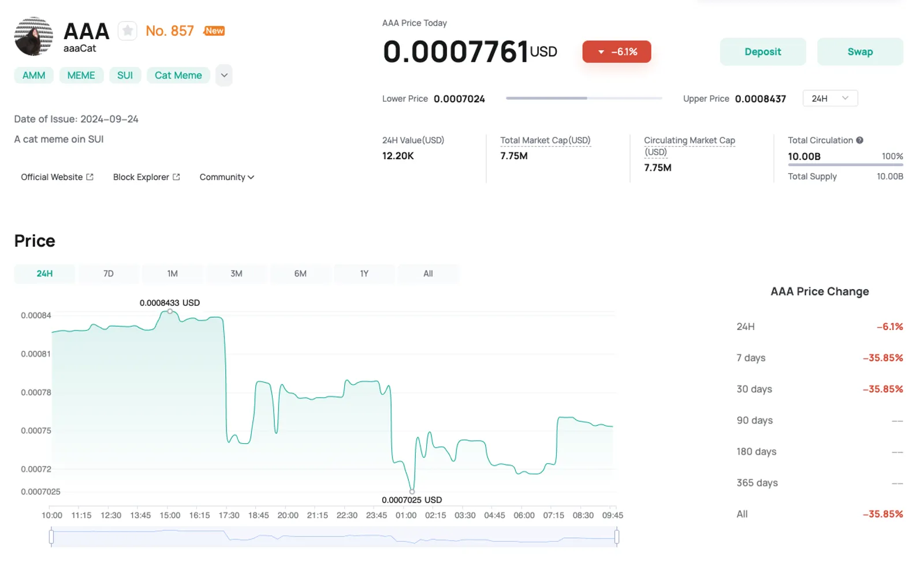Select the SUI tag
The width and height of the screenshot is (924, 562).
(125, 76)
